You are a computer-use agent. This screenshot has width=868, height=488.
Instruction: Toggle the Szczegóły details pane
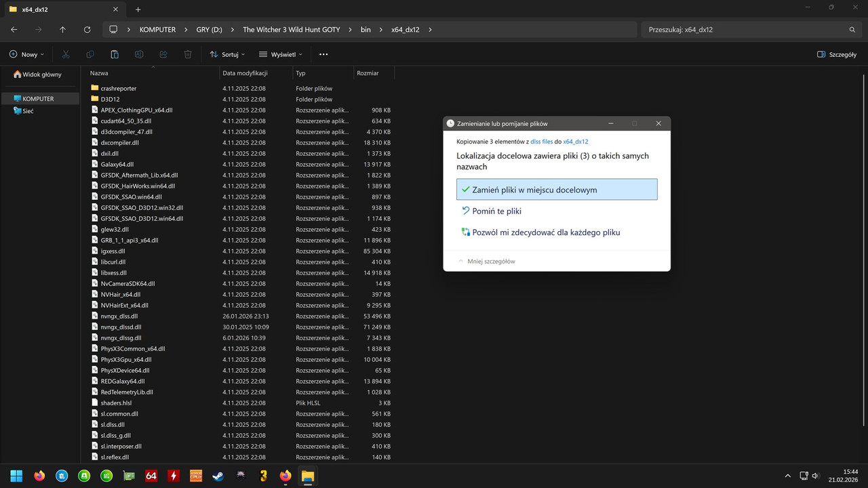tap(837, 54)
